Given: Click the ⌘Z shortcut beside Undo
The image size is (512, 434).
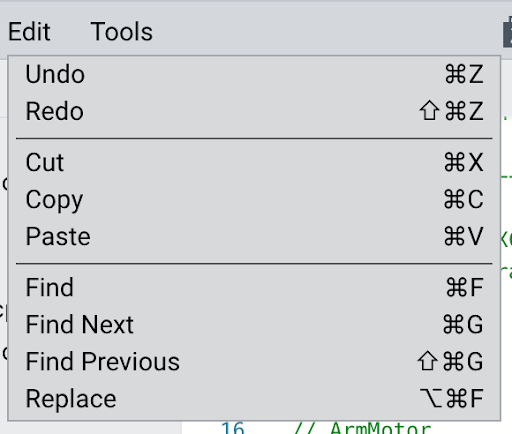Looking at the screenshot, I should [464, 74].
